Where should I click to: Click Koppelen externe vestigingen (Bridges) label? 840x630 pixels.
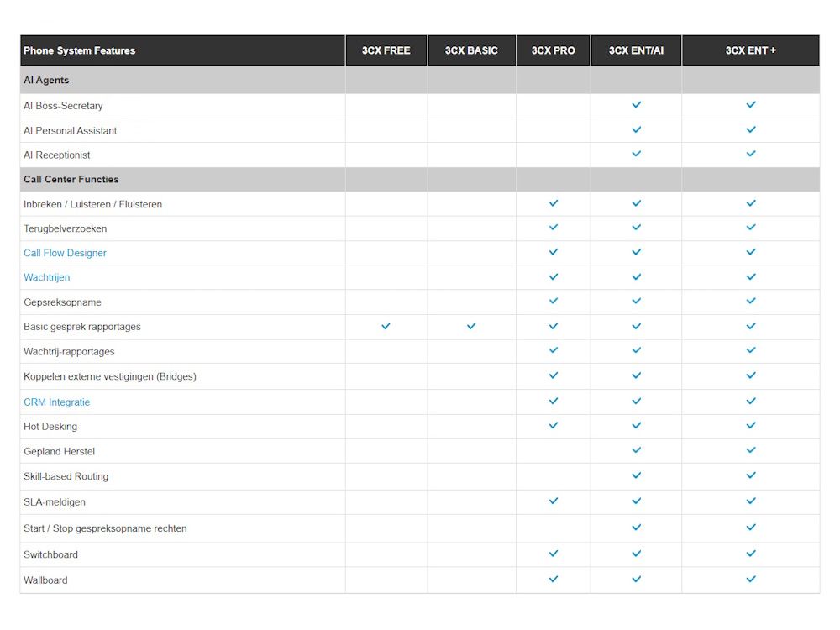click(110, 376)
